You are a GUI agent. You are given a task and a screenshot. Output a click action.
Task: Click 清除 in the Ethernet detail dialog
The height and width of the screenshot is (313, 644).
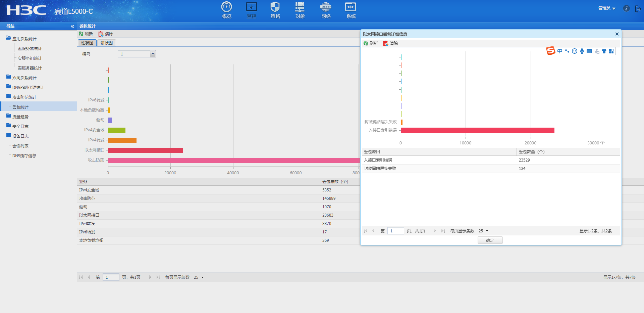(390, 43)
